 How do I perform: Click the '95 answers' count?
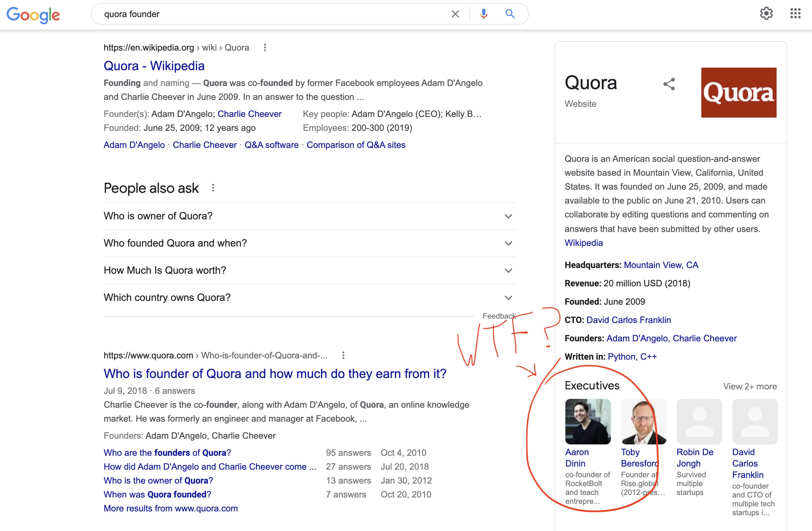(x=348, y=453)
